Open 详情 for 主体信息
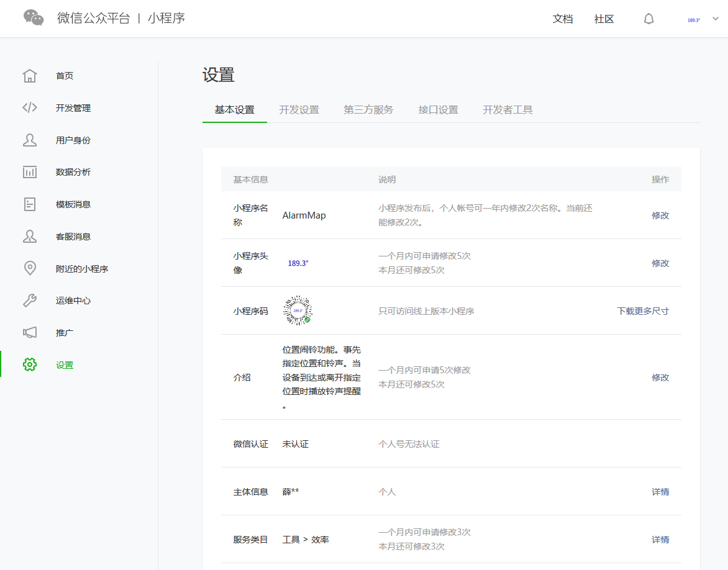The height and width of the screenshot is (570, 728). pyautogui.click(x=660, y=492)
